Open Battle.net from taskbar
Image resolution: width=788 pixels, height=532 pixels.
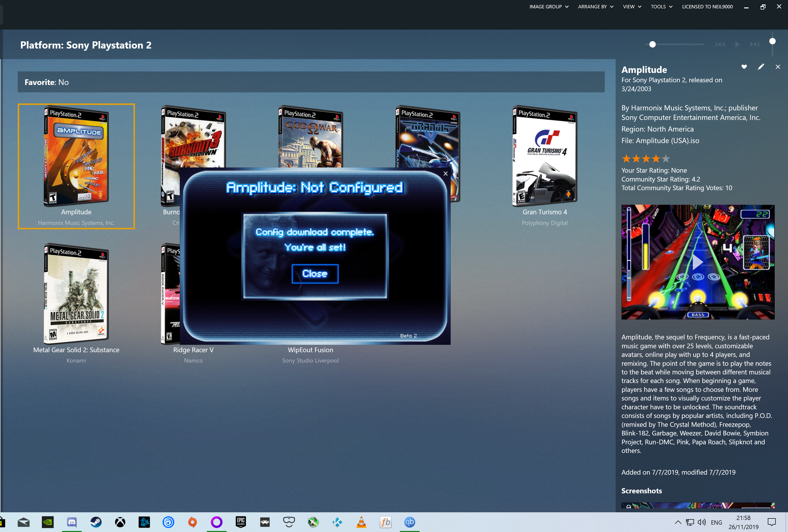click(x=144, y=522)
